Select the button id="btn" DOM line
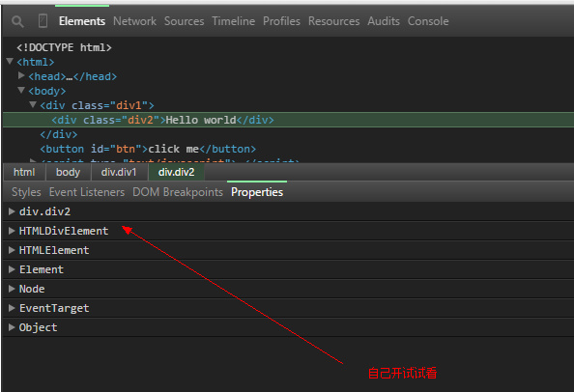Screen dimensions: 574x392 148,150
